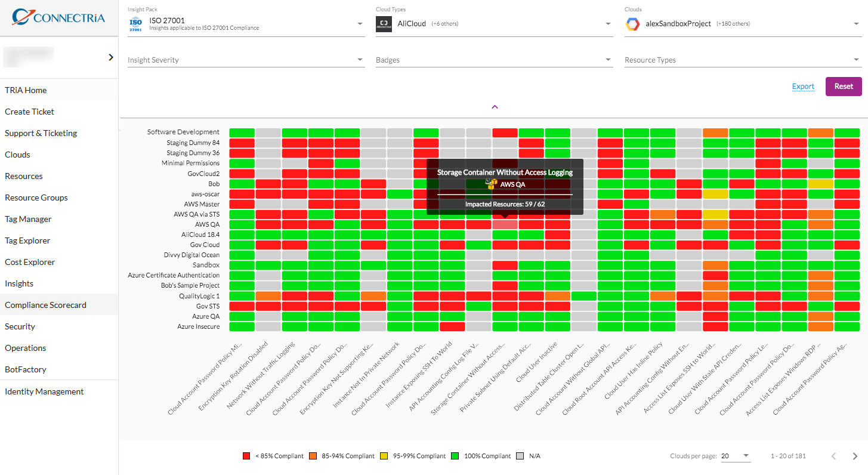Click the red < 85% Compliant legend swatch
Image resolution: width=868 pixels, height=475 pixels.
pyautogui.click(x=246, y=456)
